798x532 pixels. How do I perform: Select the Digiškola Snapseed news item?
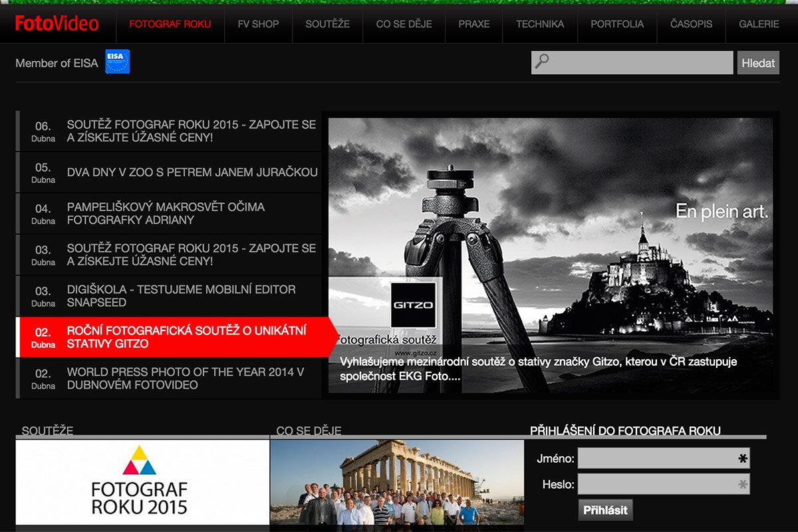[x=181, y=296]
